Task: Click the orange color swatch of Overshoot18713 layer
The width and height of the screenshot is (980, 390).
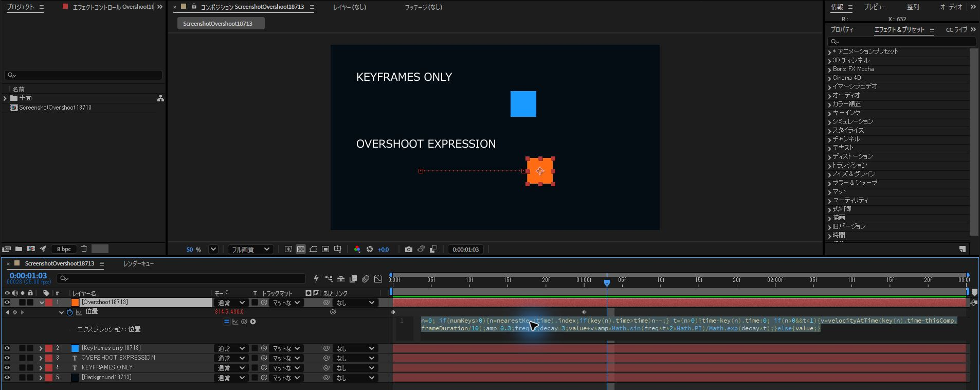Action: point(75,303)
